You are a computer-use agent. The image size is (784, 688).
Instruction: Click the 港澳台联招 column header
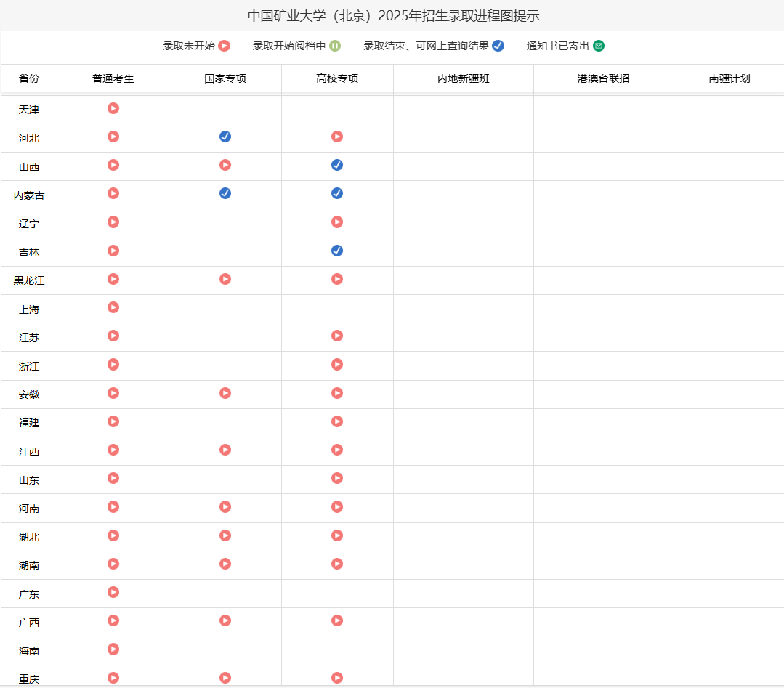[x=603, y=78]
